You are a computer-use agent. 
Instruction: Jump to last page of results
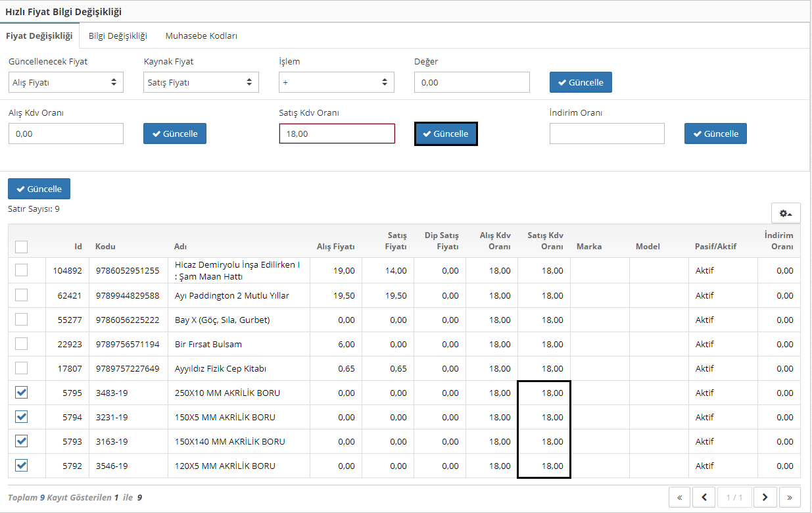click(x=790, y=497)
